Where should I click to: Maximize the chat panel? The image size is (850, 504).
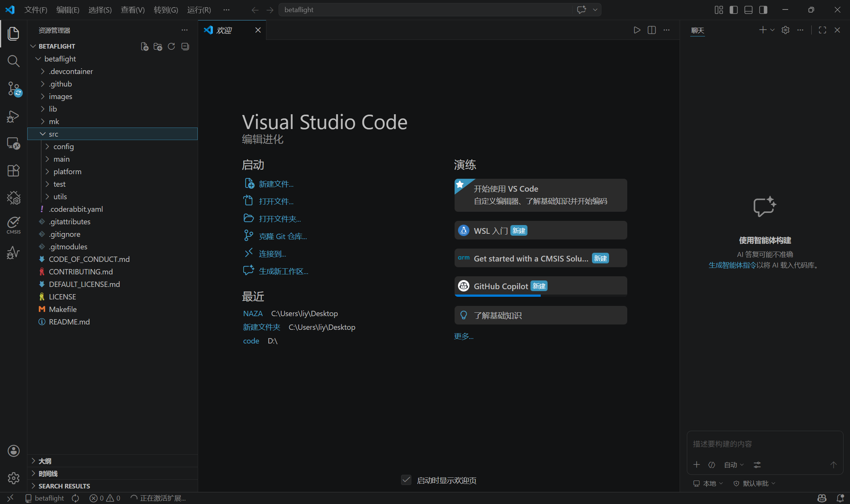click(822, 30)
